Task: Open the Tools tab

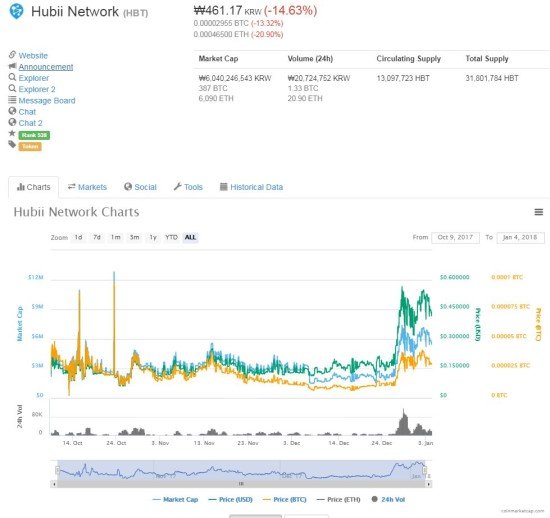Action: [x=188, y=187]
